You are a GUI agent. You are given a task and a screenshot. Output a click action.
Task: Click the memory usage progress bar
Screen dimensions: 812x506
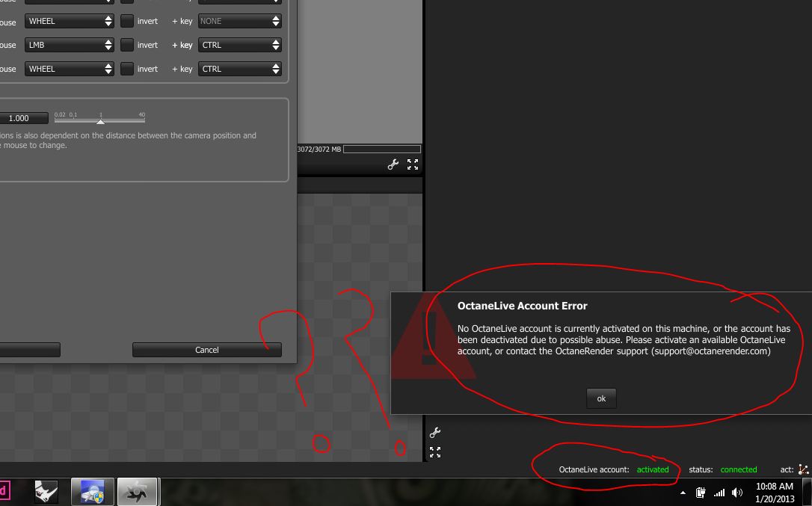[x=382, y=149]
